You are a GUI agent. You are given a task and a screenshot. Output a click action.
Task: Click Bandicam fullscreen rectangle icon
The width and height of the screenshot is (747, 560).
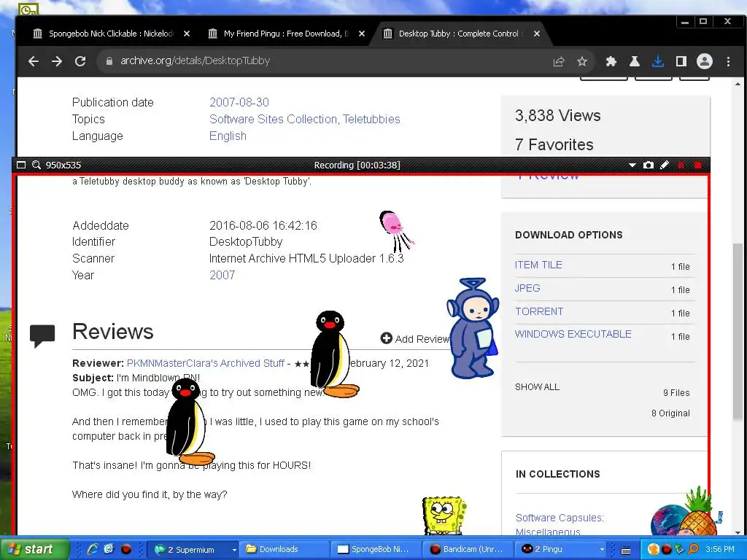[21, 166]
